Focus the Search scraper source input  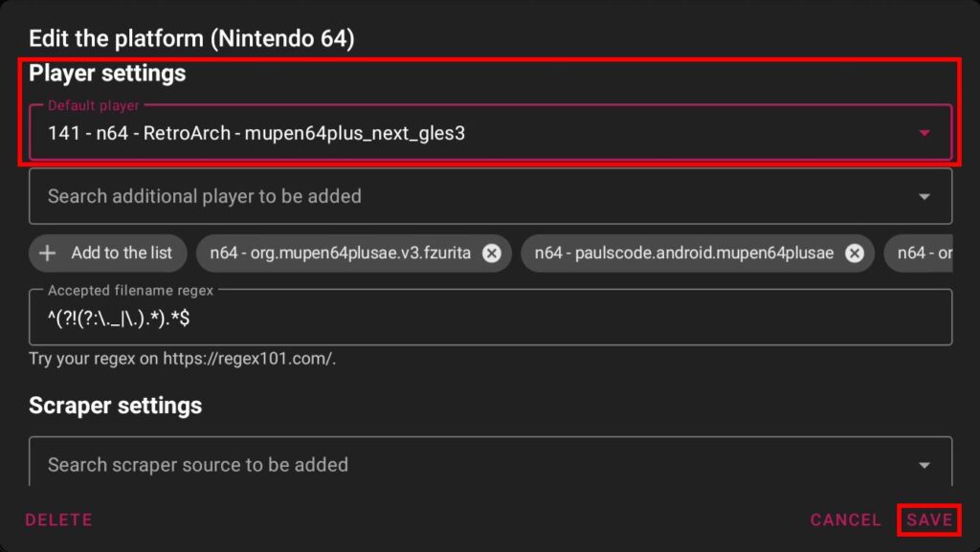coord(383,465)
